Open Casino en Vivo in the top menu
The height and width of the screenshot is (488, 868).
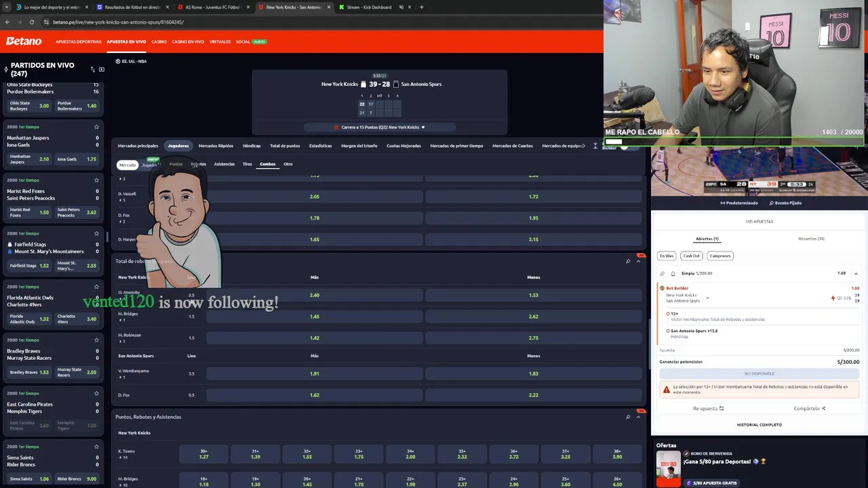[188, 41]
